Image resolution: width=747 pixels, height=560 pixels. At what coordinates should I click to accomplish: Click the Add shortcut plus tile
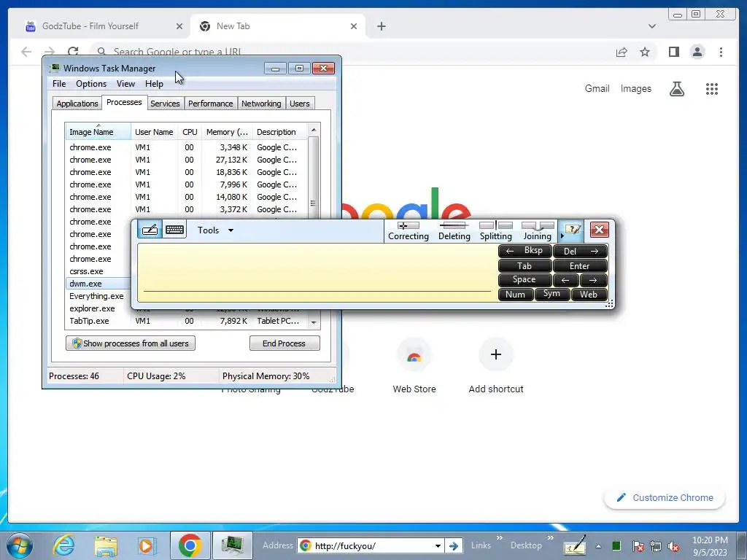pyautogui.click(x=496, y=366)
